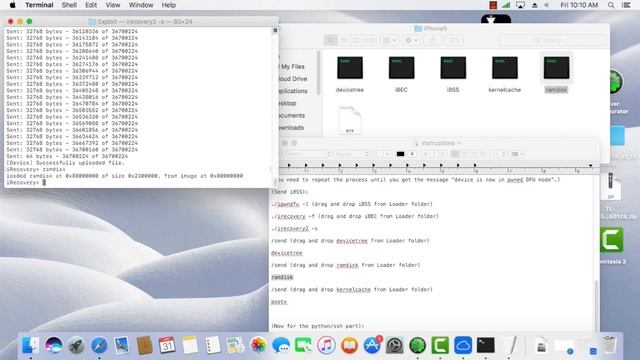
Task: Select Applications in Finder sidebar
Action: (292, 91)
